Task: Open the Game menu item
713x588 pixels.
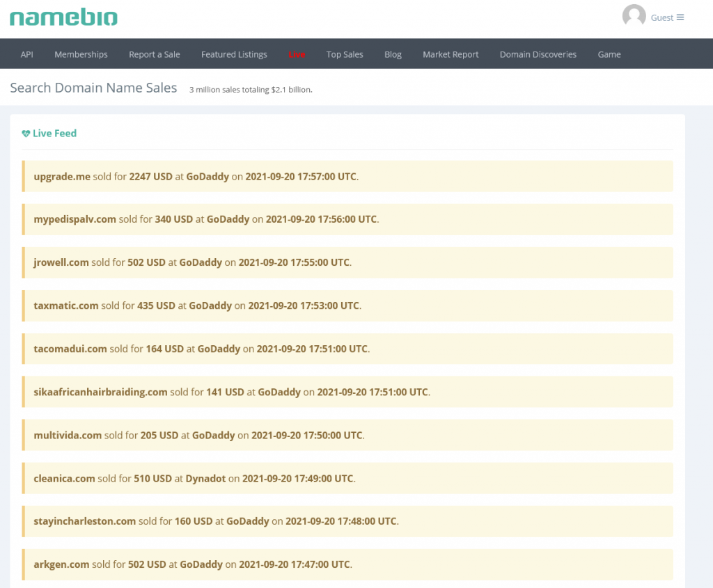Action: [x=609, y=54]
